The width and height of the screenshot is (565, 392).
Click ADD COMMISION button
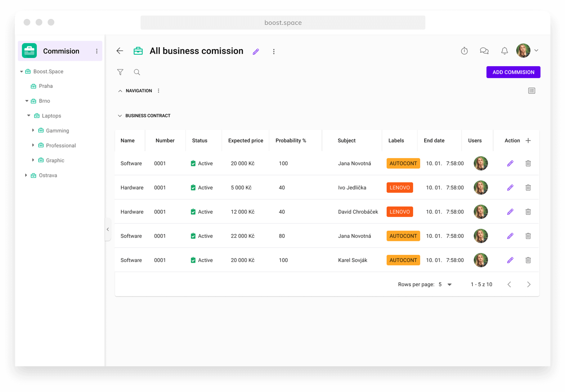(x=513, y=72)
